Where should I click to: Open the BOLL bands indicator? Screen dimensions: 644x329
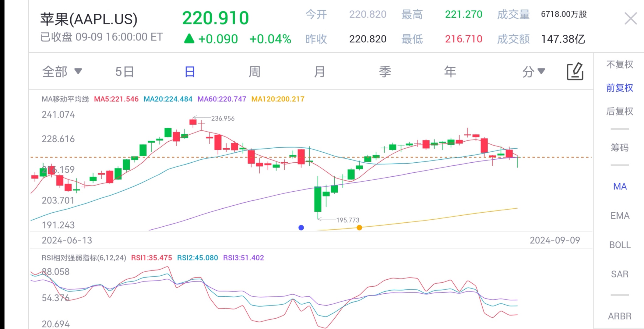pyautogui.click(x=620, y=245)
